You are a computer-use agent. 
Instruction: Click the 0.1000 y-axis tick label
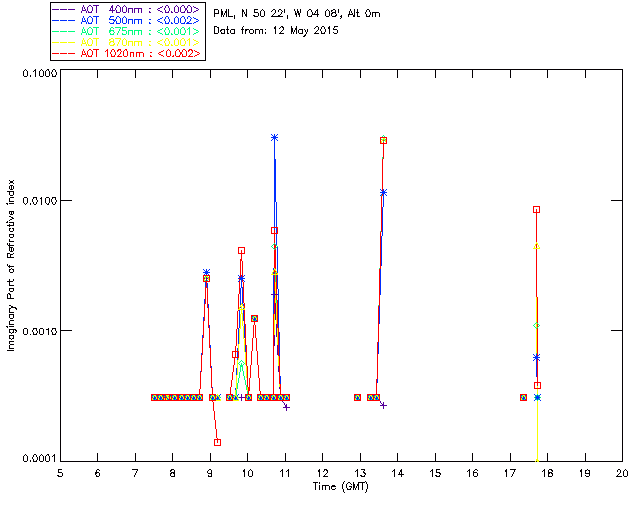coord(40,73)
